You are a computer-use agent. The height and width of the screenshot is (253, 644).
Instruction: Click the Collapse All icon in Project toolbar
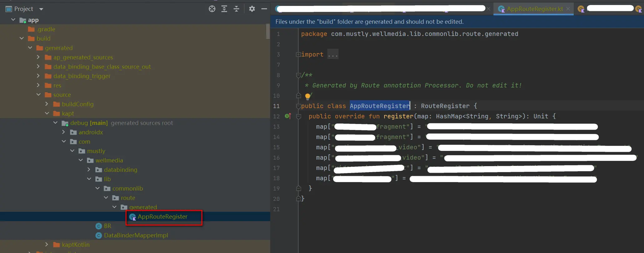point(236,9)
